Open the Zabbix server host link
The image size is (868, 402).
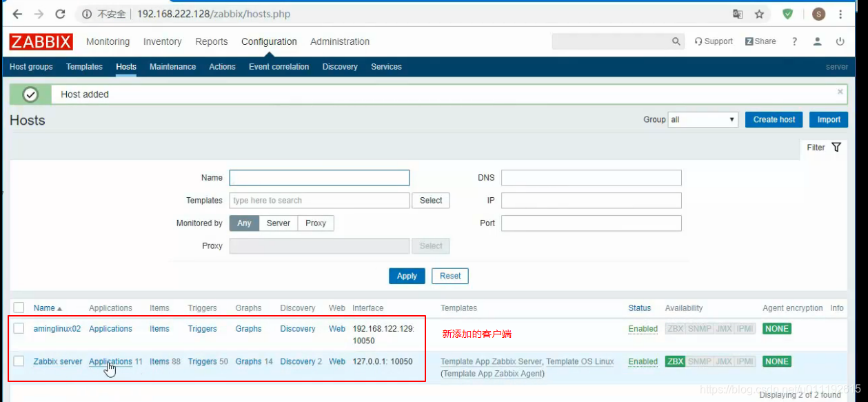(58, 361)
